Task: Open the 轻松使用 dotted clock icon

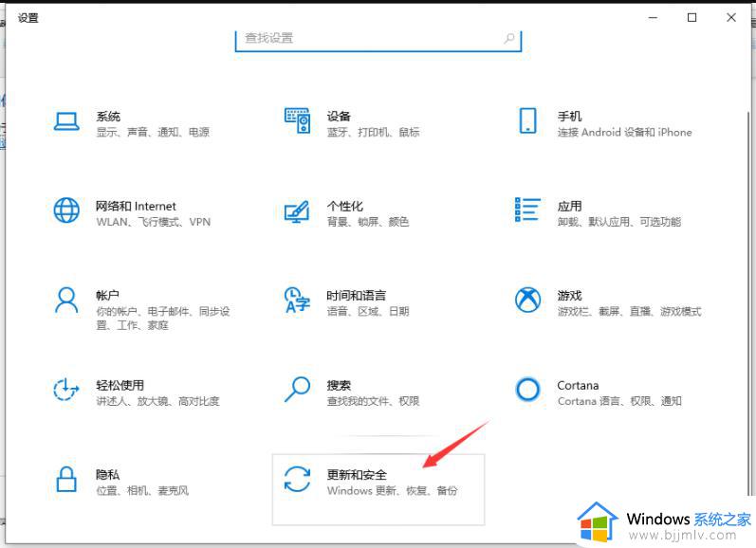Action: [66, 389]
